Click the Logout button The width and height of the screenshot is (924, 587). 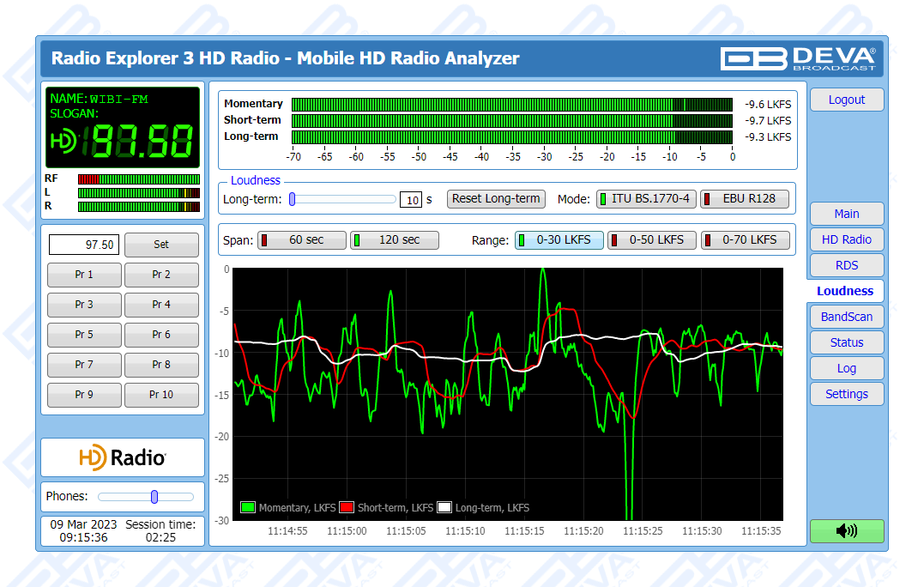point(846,100)
